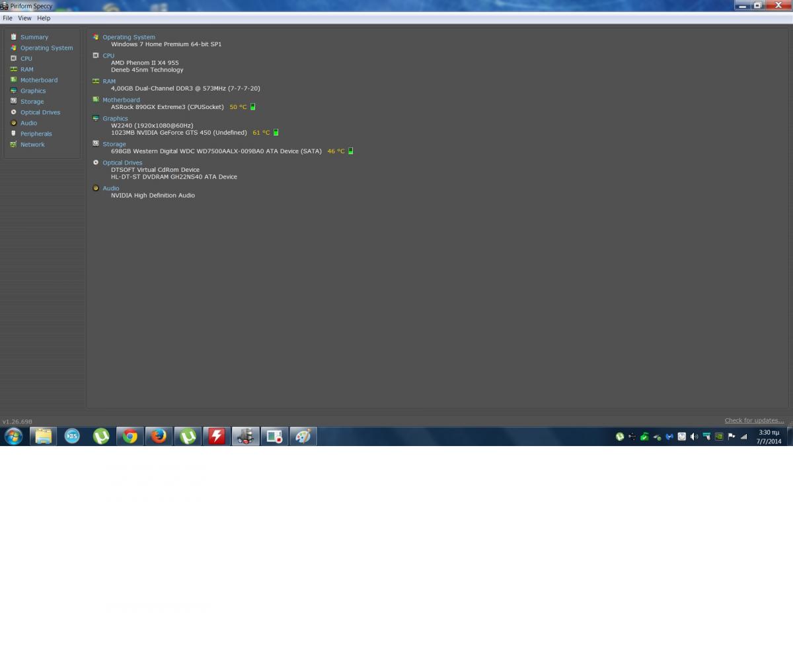Click the CPU chip icon in sidebar
The image size is (793, 672).
[x=13, y=58]
